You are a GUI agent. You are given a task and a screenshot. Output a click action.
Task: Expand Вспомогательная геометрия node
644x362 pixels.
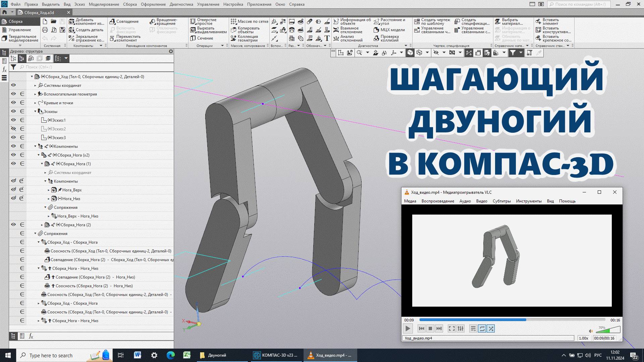coord(35,94)
